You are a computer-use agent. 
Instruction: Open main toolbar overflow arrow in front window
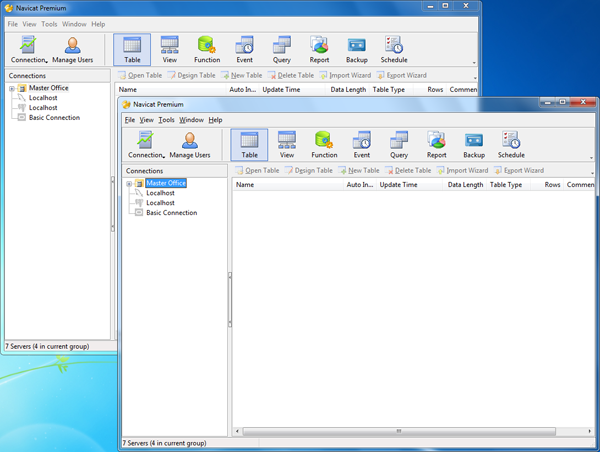591,158
